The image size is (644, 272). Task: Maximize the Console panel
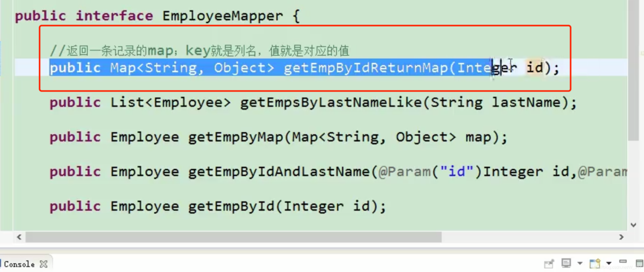[639, 263]
